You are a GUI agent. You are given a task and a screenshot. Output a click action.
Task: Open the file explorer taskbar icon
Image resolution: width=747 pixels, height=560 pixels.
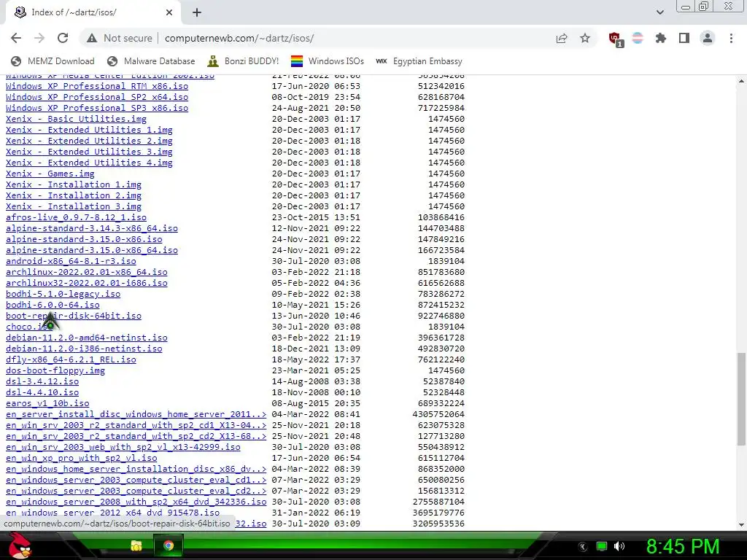click(136, 545)
